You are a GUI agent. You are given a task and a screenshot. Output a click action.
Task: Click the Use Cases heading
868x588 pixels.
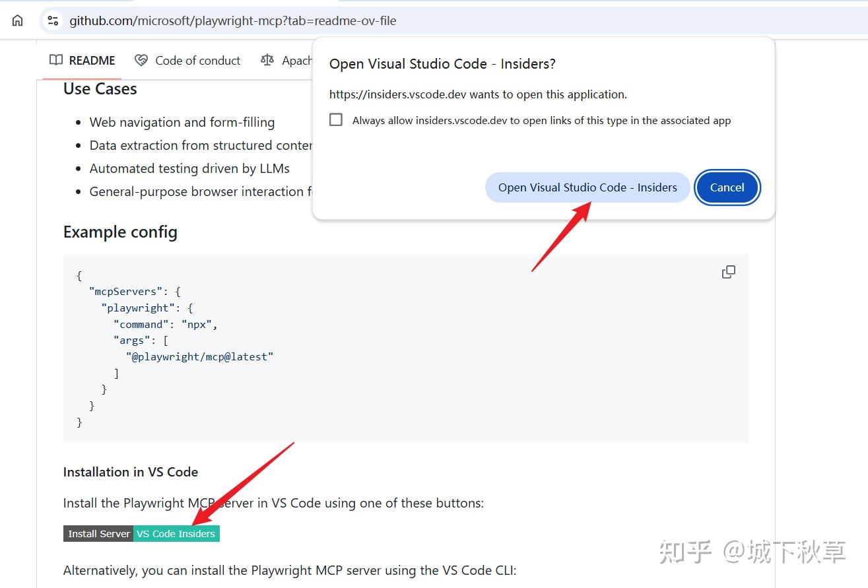tap(99, 88)
